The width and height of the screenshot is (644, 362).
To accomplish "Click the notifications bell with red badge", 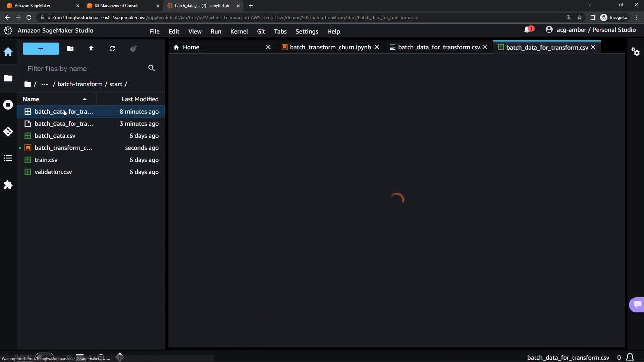I will coord(528,30).
